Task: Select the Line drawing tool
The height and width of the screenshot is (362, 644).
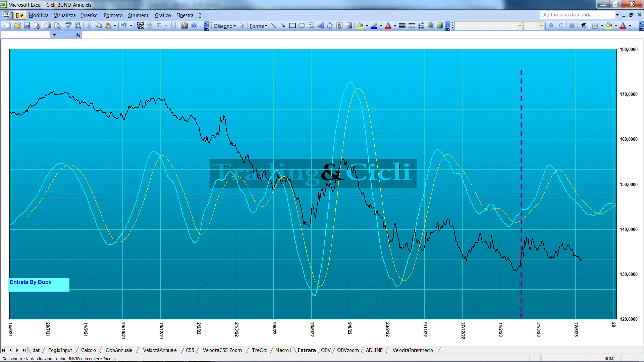Action: [273, 25]
